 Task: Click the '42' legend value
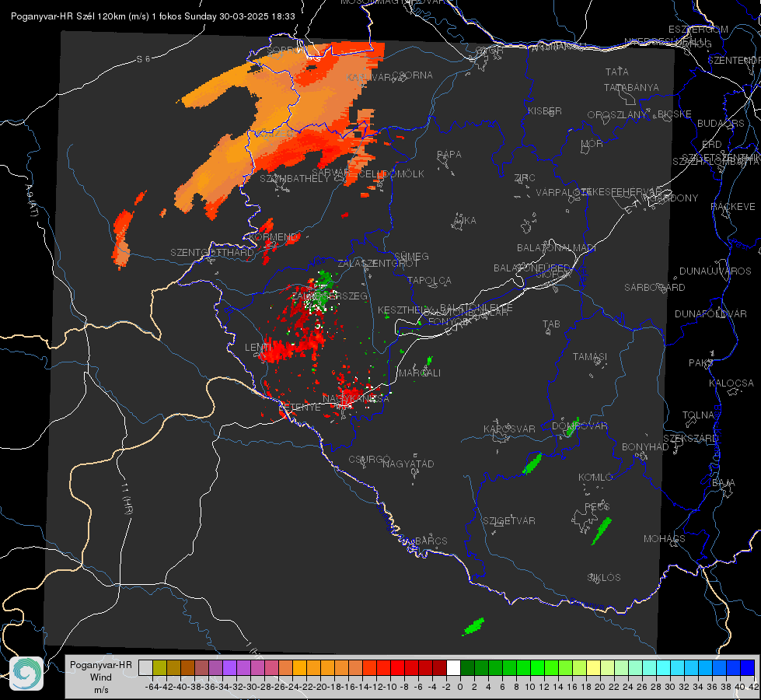(x=754, y=687)
